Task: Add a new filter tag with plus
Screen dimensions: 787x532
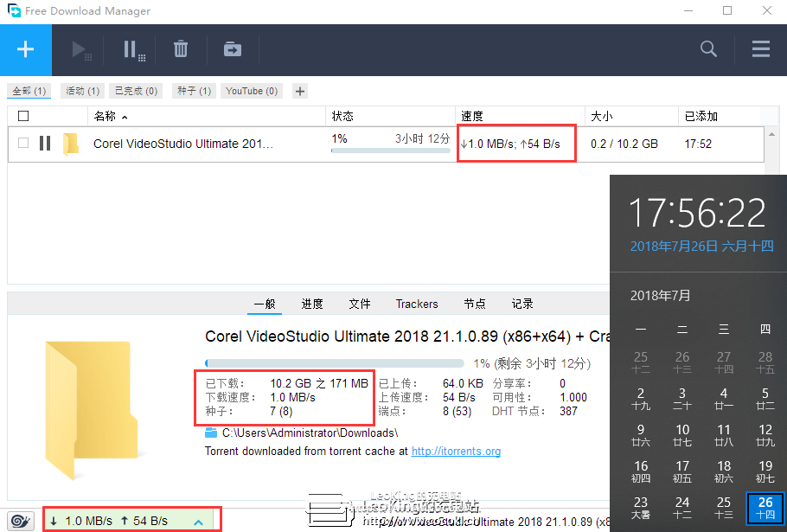Action: [299, 92]
